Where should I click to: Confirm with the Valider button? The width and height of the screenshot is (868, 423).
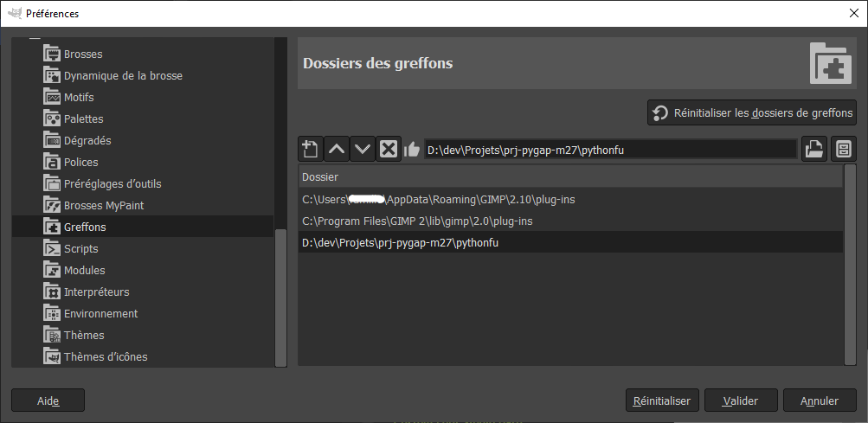(741, 401)
